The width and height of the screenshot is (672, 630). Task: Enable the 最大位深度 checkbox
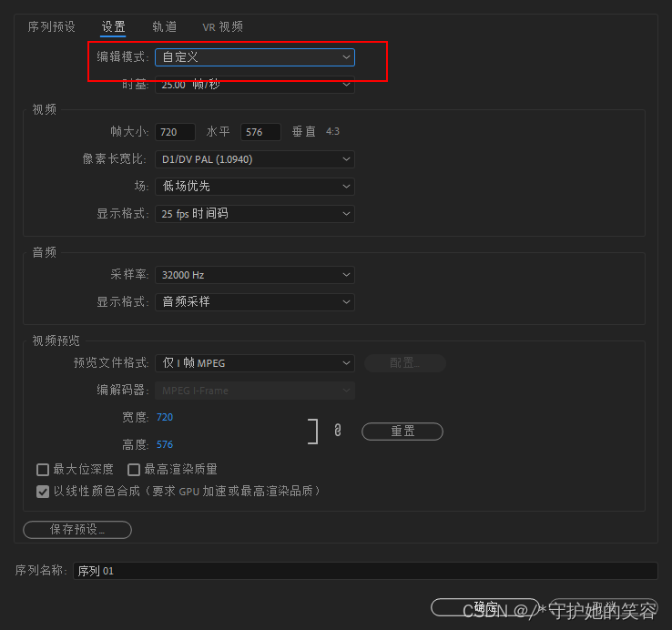[x=43, y=470]
